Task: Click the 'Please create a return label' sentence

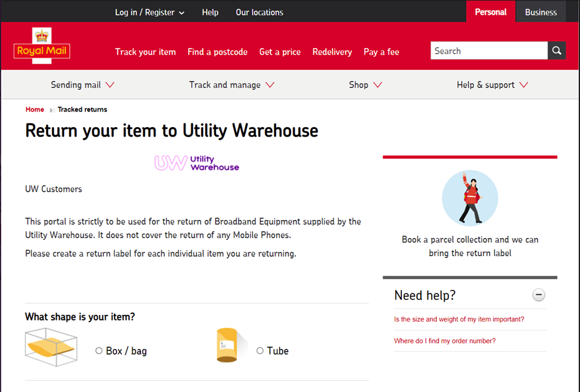Action: (161, 254)
